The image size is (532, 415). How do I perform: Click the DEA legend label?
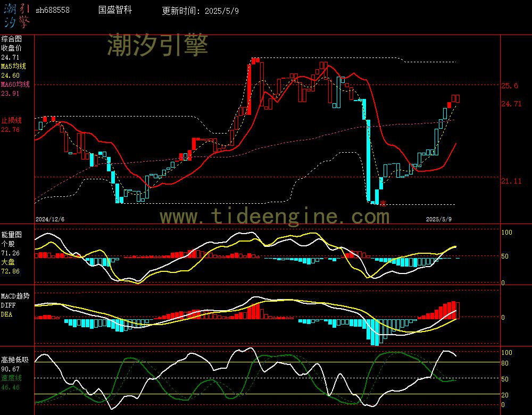coord(6,314)
